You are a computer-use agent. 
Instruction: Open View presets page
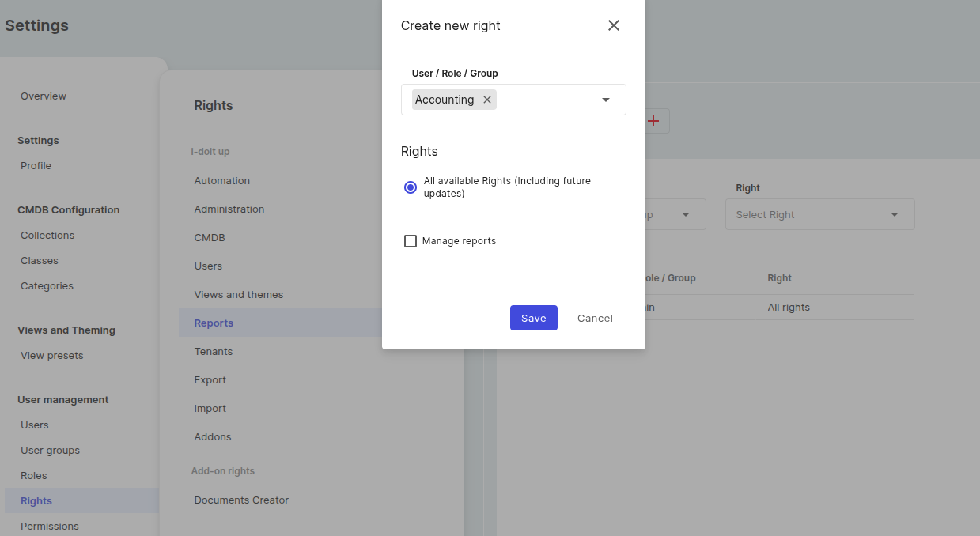[52, 355]
